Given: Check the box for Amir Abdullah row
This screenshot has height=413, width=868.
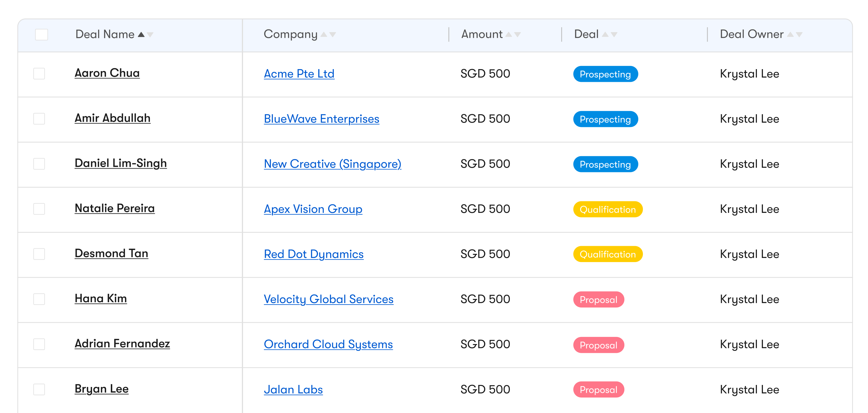Looking at the screenshot, I should coord(39,119).
